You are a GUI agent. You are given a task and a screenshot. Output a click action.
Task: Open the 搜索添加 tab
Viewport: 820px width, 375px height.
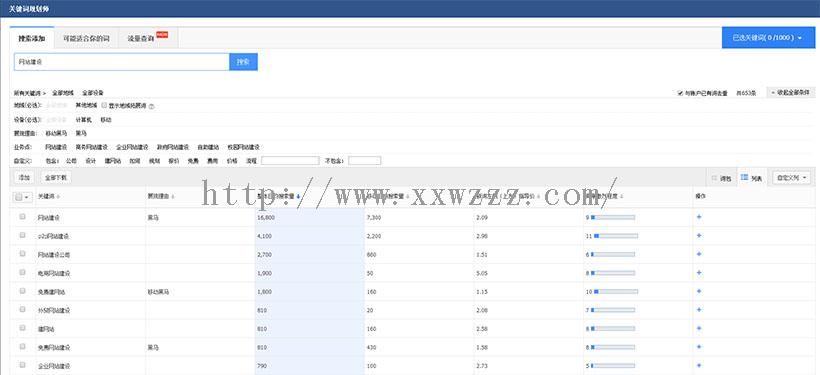point(32,39)
